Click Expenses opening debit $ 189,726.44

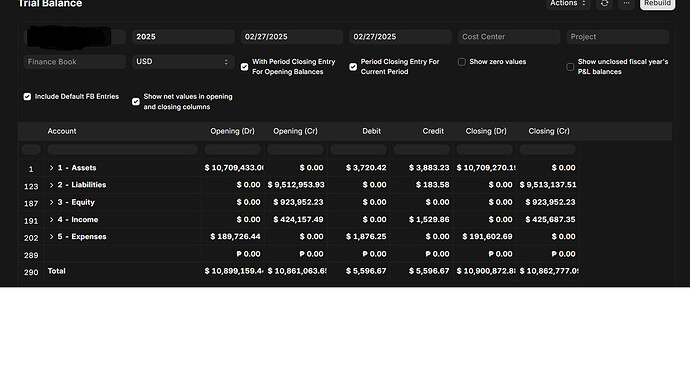pos(235,236)
